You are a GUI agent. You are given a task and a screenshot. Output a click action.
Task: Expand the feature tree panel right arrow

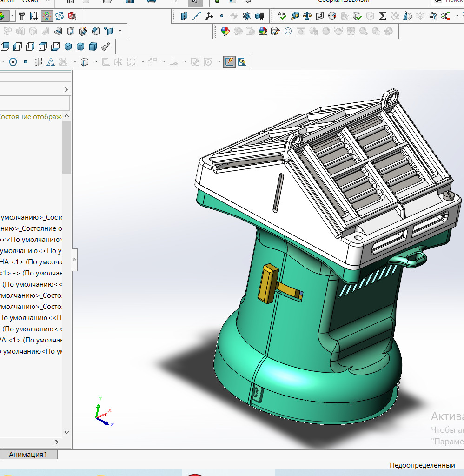[66, 89]
